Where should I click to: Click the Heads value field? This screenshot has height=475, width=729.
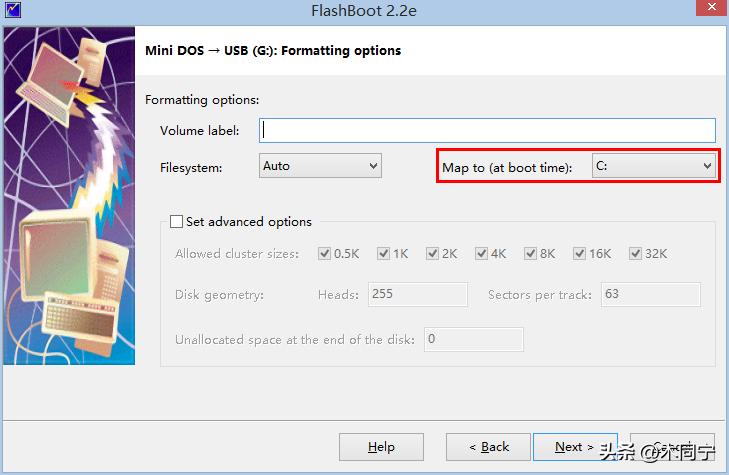418,294
